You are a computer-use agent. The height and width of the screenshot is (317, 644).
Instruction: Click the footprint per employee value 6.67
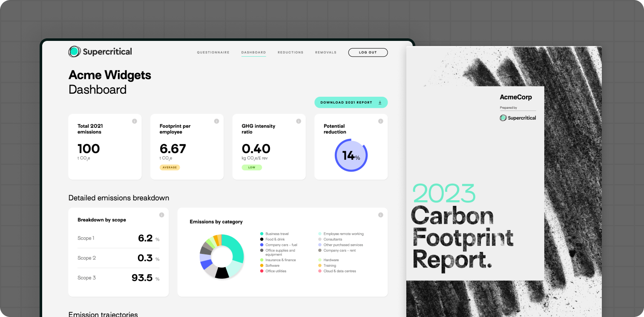(173, 149)
